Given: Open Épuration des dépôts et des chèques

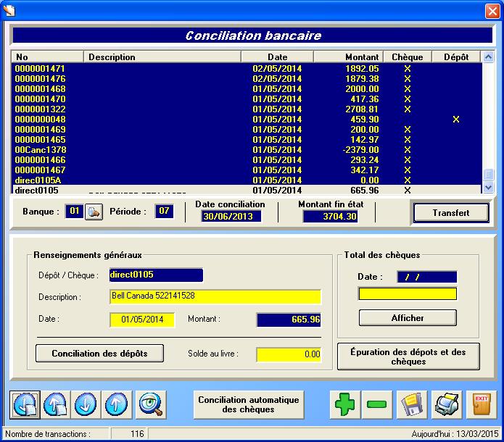Looking at the screenshot, I should (x=408, y=356).
